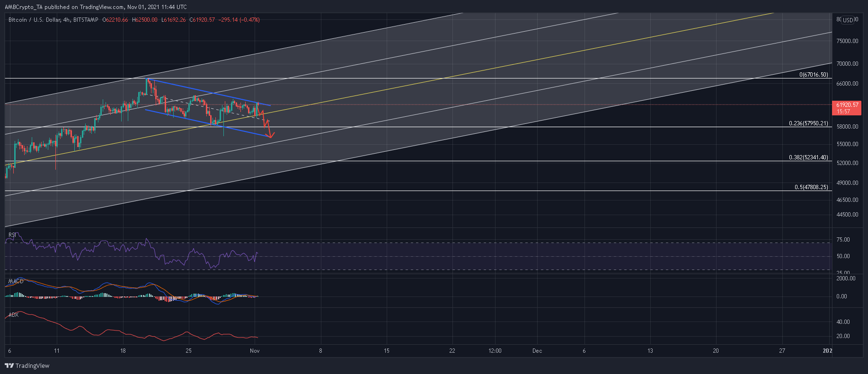This screenshot has height=374, width=868.
Task: Click the 75000.00 price axis label
Action: 847,41
